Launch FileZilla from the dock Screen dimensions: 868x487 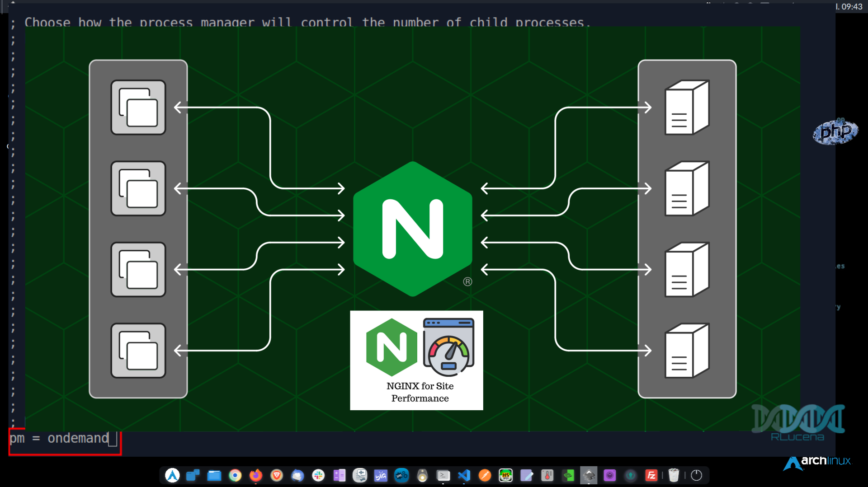pyautogui.click(x=651, y=475)
